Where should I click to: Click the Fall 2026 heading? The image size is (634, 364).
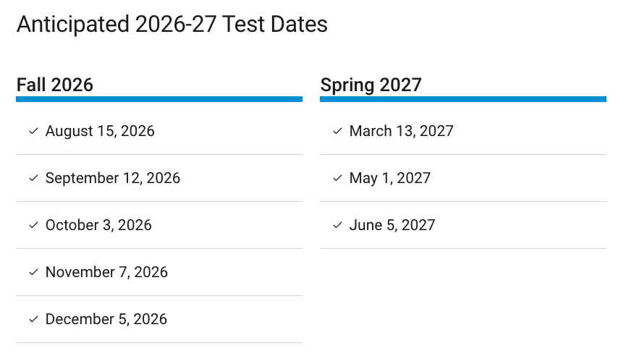click(x=55, y=85)
